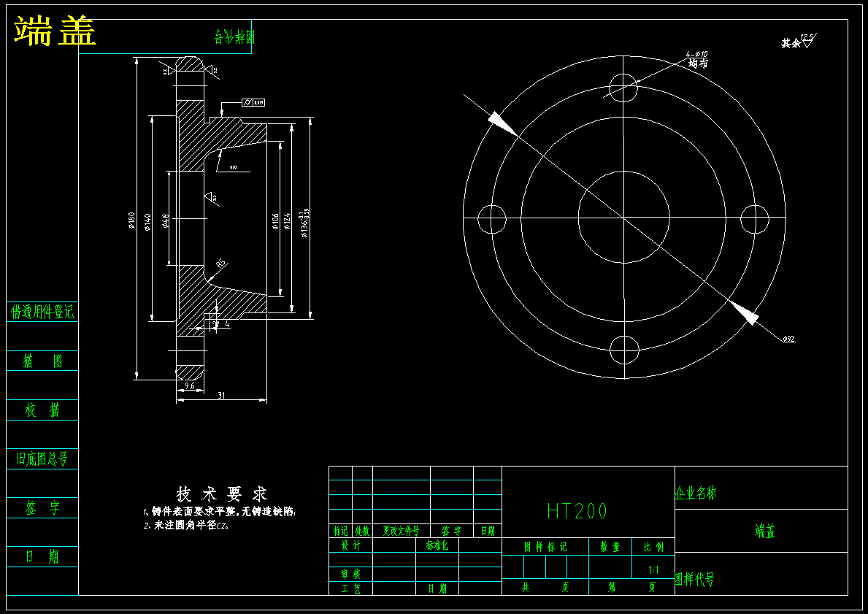This screenshot has height=614, width=868.
Task: Click the green 端盖 part name in title block
Action: (x=765, y=531)
